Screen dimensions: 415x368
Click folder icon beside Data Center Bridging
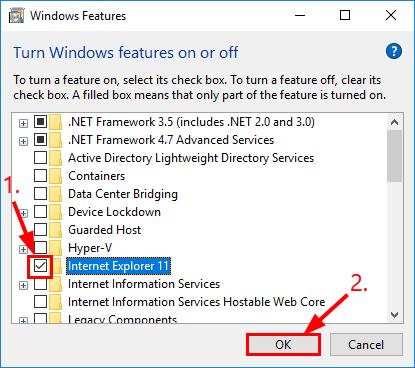tap(56, 194)
